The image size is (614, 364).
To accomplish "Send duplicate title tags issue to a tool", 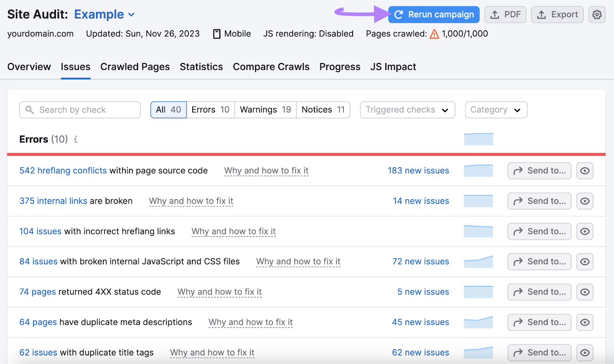I will 539,352.
